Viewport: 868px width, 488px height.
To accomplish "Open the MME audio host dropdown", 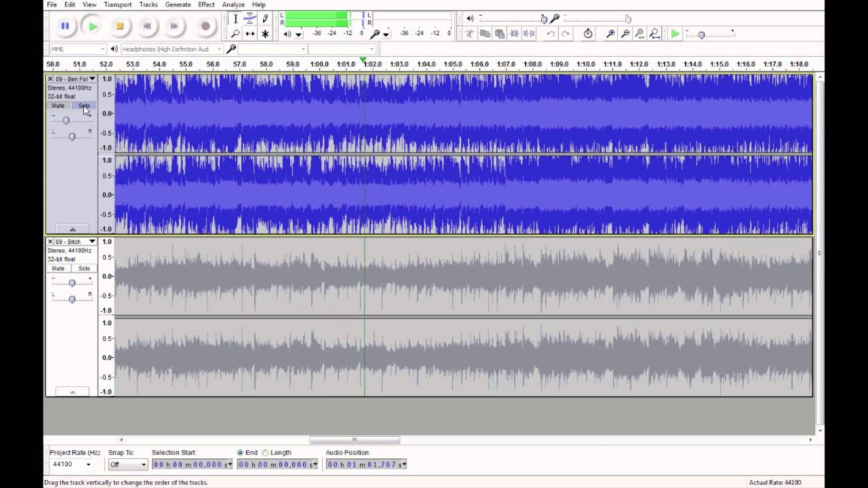I will pyautogui.click(x=77, y=49).
